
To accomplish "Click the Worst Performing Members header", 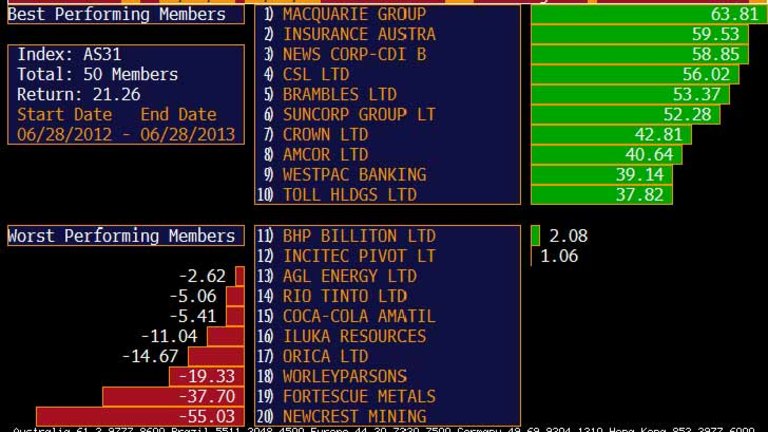I will [x=124, y=236].
